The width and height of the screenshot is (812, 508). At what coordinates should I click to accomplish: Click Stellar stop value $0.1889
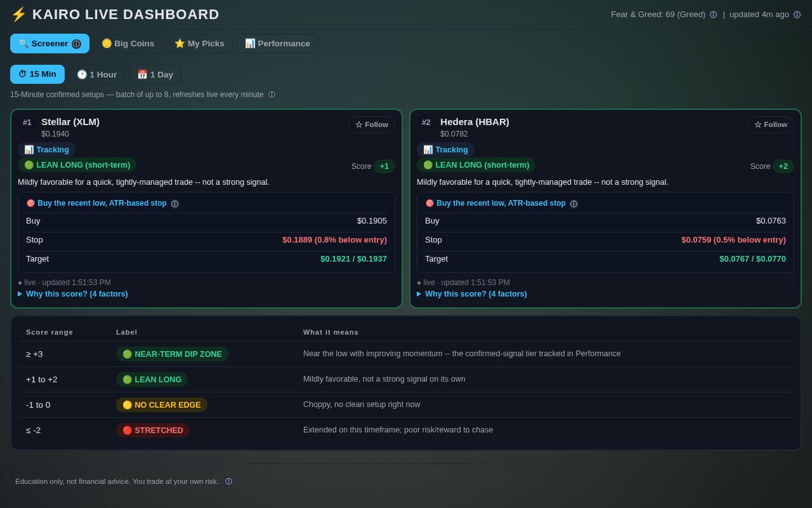pyautogui.click(x=334, y=240)
